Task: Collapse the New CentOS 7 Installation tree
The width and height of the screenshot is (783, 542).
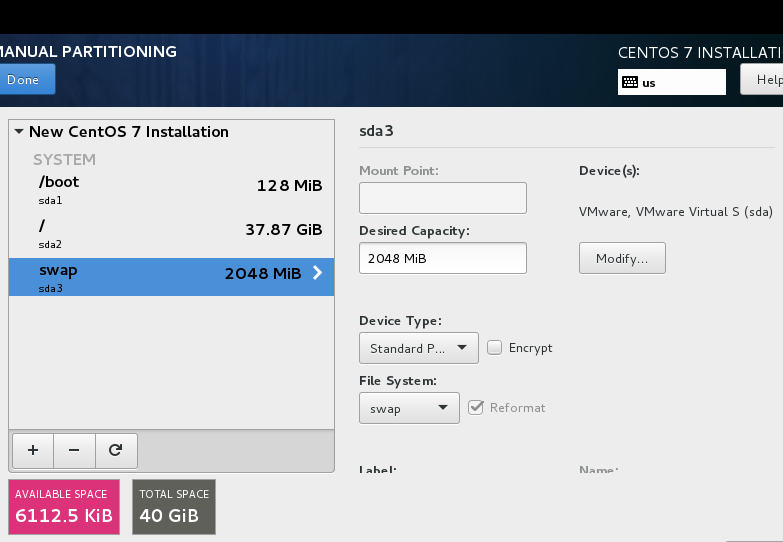Action: coord(19,132)
